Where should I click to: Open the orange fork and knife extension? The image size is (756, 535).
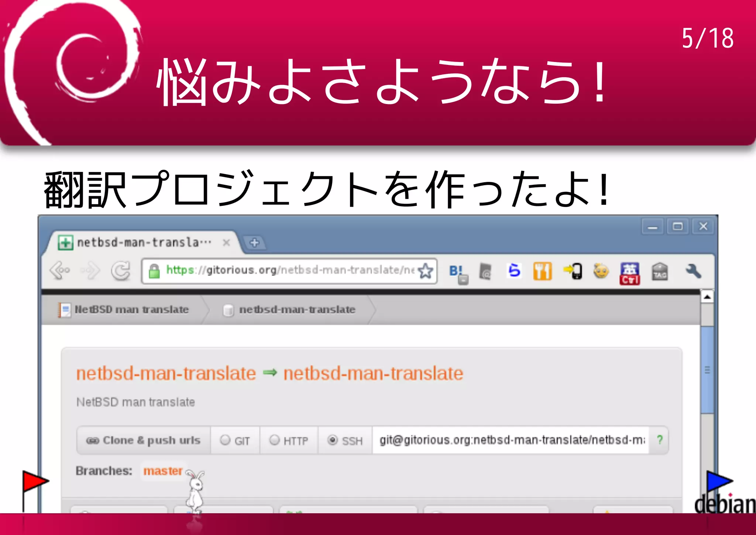click(542, 271)
